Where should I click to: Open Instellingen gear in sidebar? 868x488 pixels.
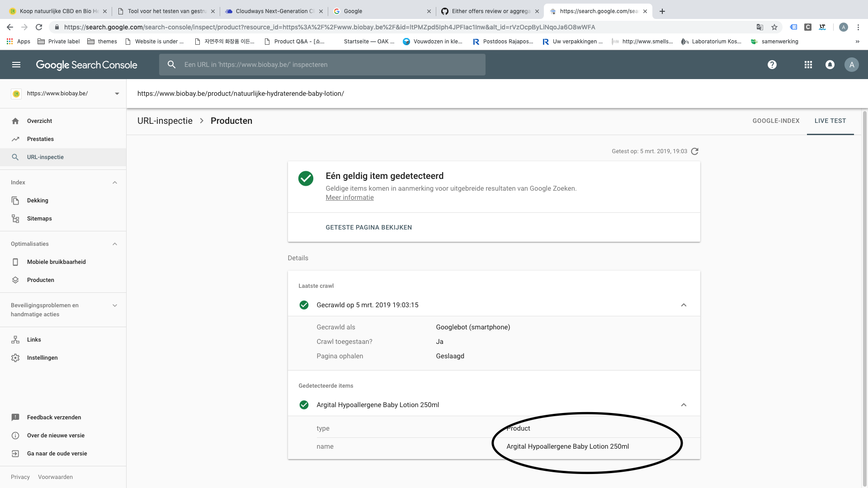[42, 358]
